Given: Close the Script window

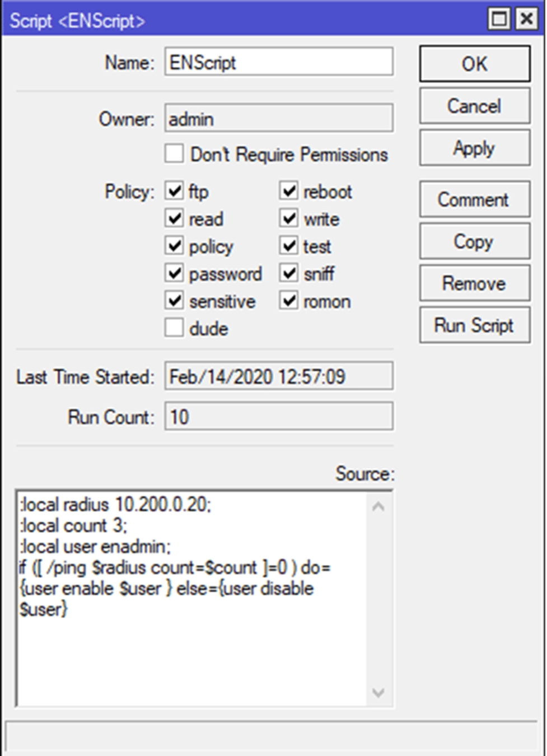Looking at the screenshot, I should pyautogui.click(x=526, y=19).
